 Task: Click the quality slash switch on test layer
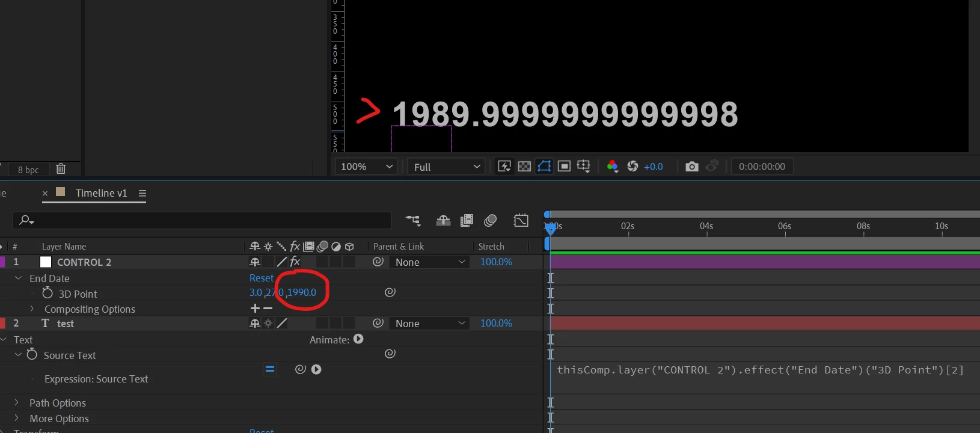(x=281, y=324)
